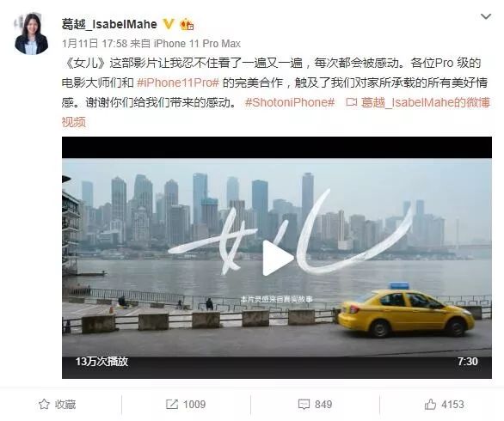Image resolution: width=504 pixels, height=421 pixels.
Task: Click the comment bubble icon
Action: (304, 405)
